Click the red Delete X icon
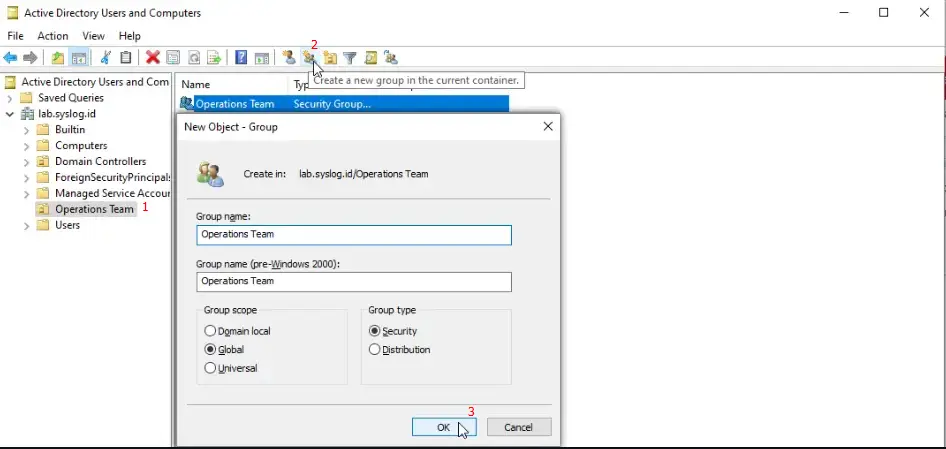946x449 pixels. pyautogui.click(x=153, y=58)
